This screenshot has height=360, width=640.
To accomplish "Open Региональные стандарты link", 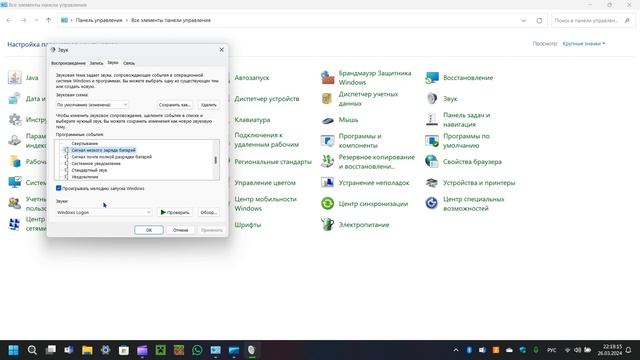I will (273, 162).
